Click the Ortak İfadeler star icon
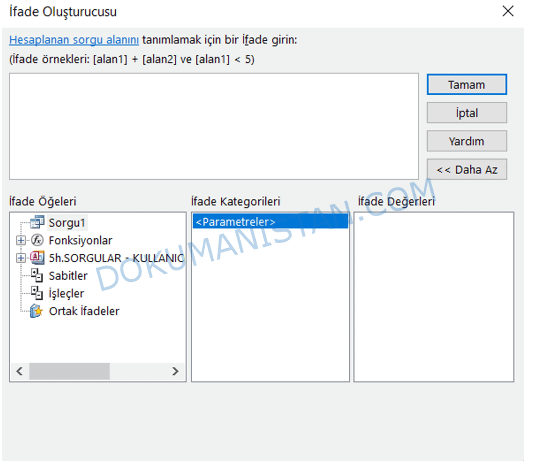537x470 pixels. (x=36, y=311)
